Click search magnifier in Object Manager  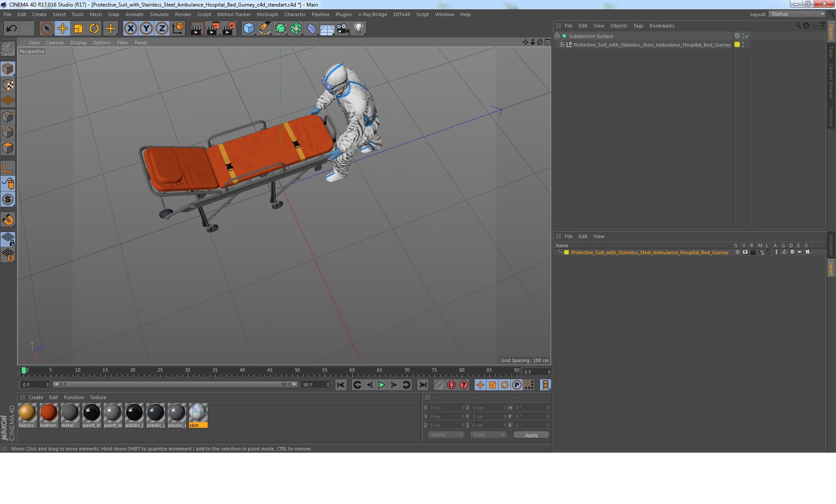click(798, 26)
